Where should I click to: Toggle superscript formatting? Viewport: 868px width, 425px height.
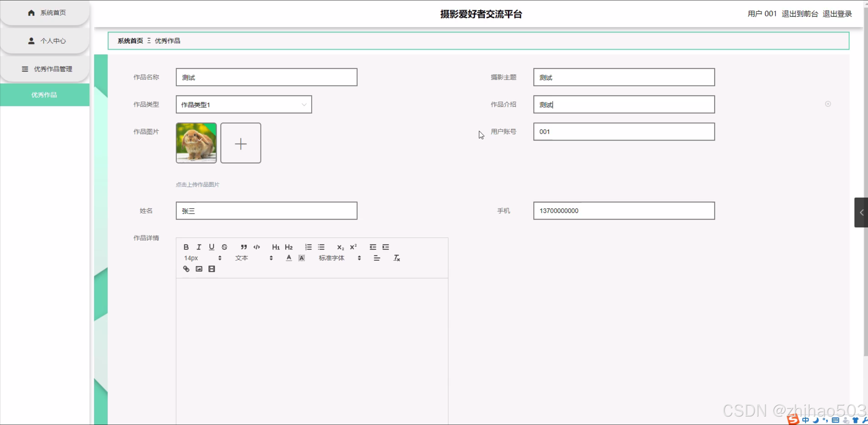[353, 247]
